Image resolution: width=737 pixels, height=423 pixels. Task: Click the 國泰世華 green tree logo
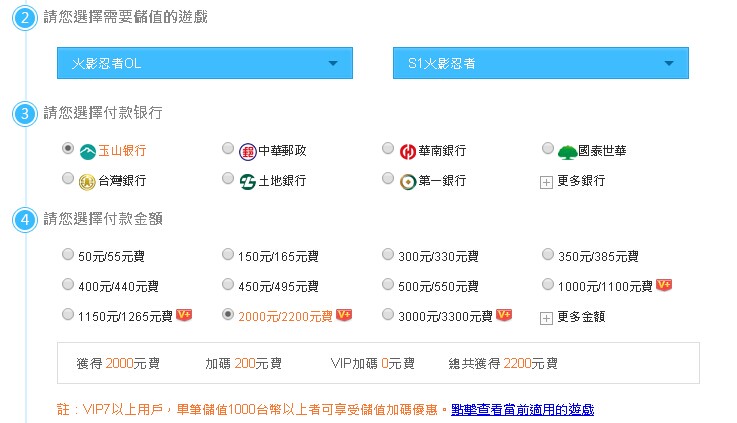(567, 152)
